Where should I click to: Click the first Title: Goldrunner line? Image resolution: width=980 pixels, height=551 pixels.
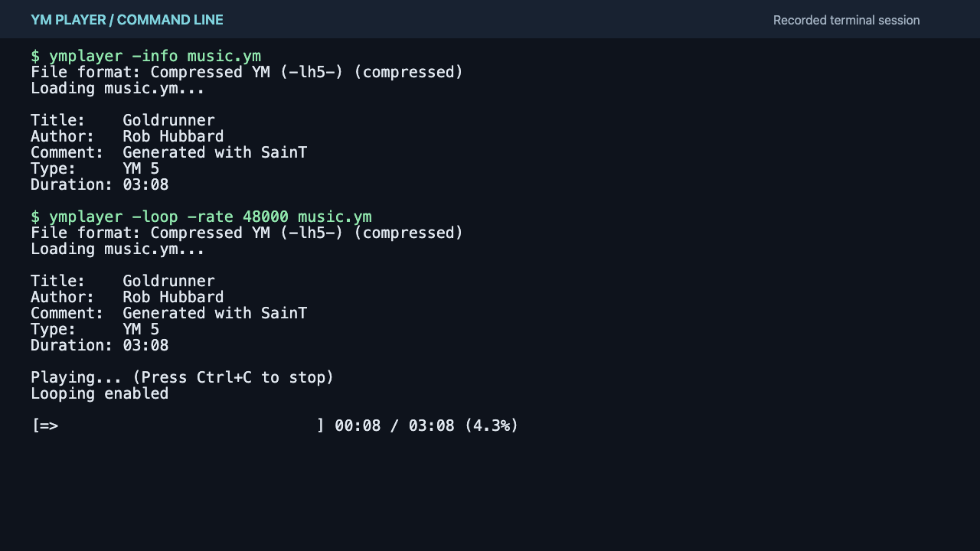coord(122,120)
